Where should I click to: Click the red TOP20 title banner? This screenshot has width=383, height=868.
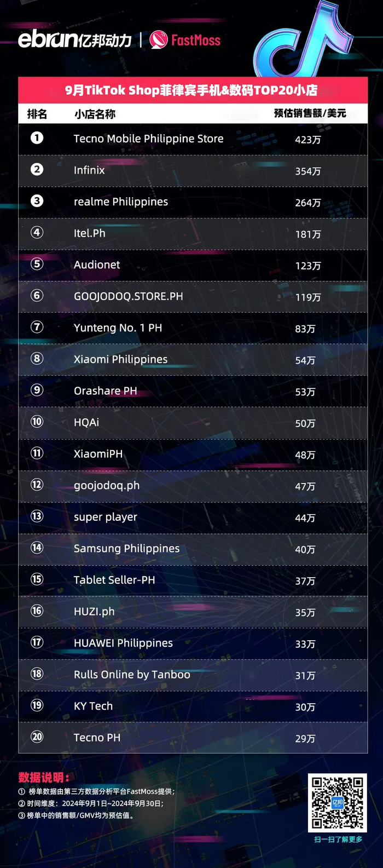pyautogui.click(x=191, y=90)
